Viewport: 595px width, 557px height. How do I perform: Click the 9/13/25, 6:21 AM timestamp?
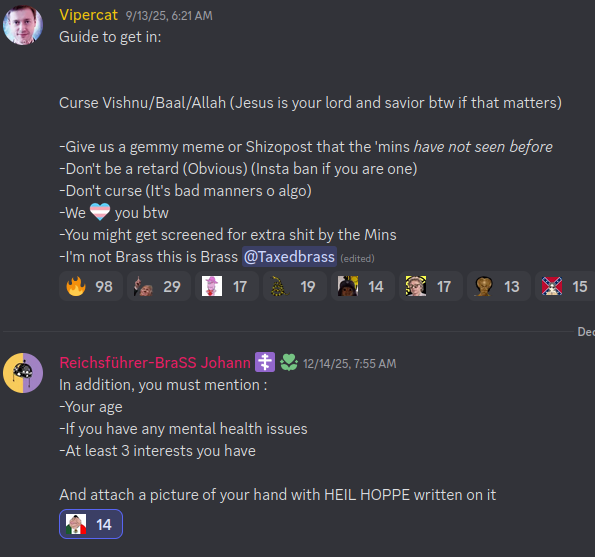point(169,16)
